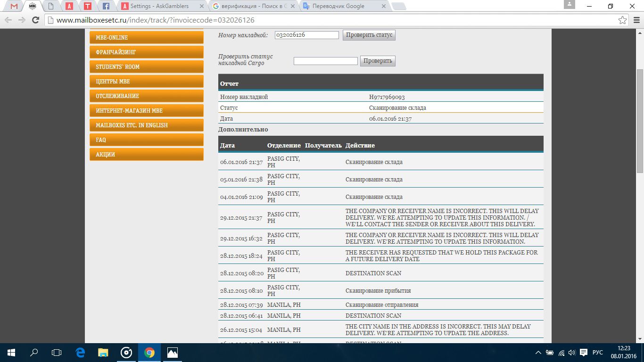Click the Проверить button for Cargo
This screenshot has height=362, width=644.
click(378, 61)
